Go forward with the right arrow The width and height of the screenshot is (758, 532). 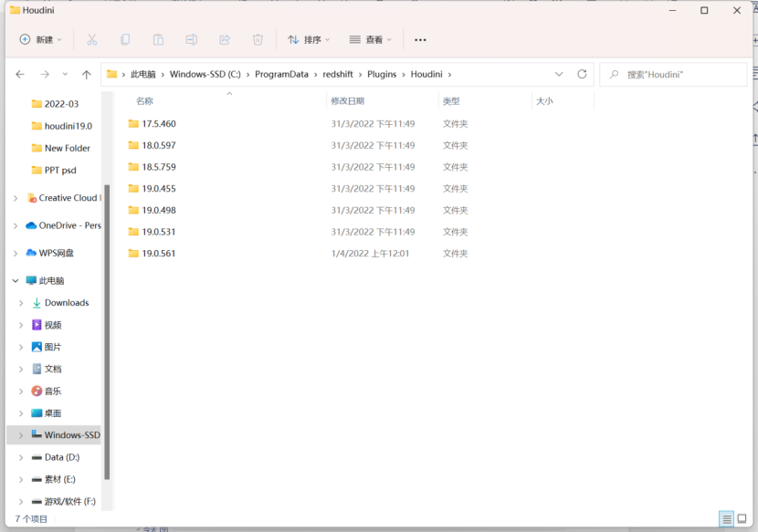pos(45,75)
